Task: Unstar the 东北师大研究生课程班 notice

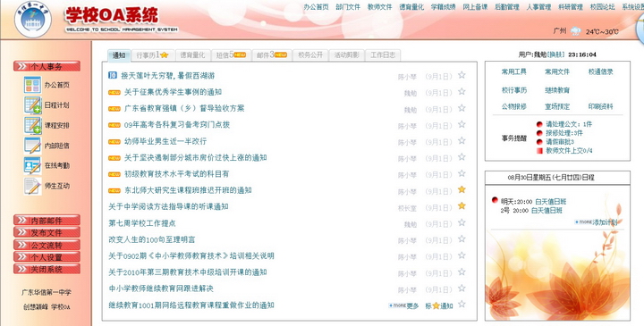Action: 462,189
